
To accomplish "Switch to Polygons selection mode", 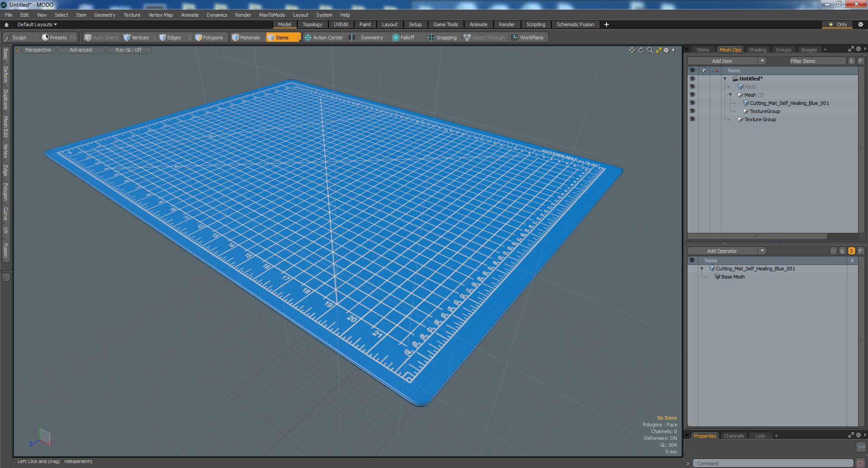I will (211, 38).
